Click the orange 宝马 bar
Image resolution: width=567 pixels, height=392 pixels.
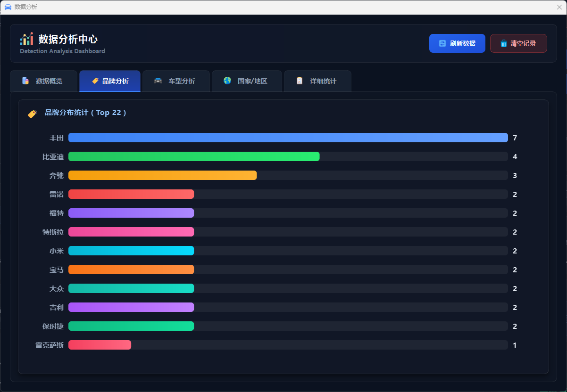point(131,269)
